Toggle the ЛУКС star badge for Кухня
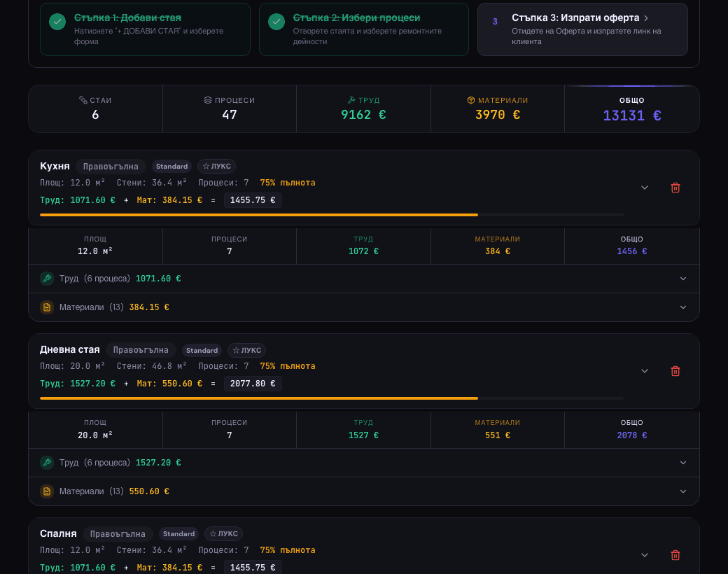728x574 pixels. click(x=217, y=167)
